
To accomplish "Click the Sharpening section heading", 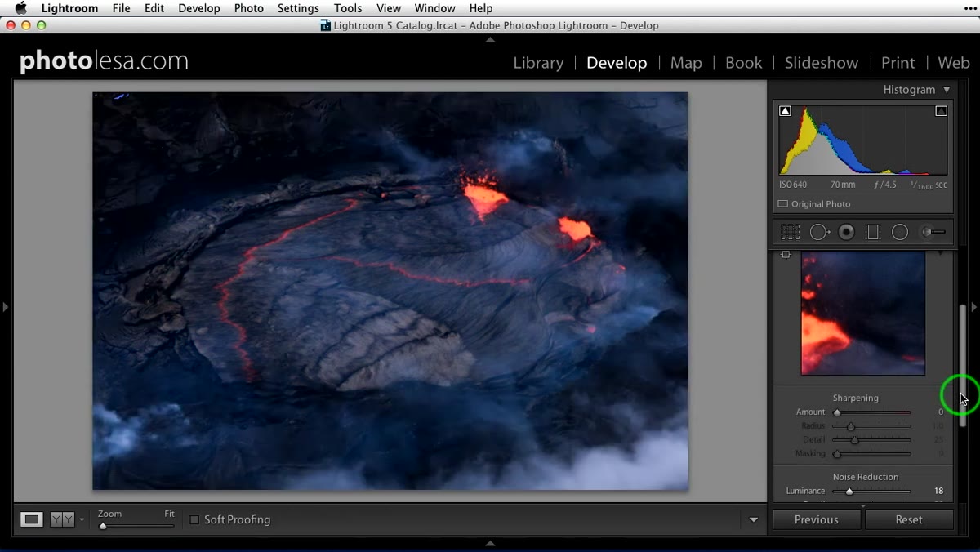I will coord(856,398).
